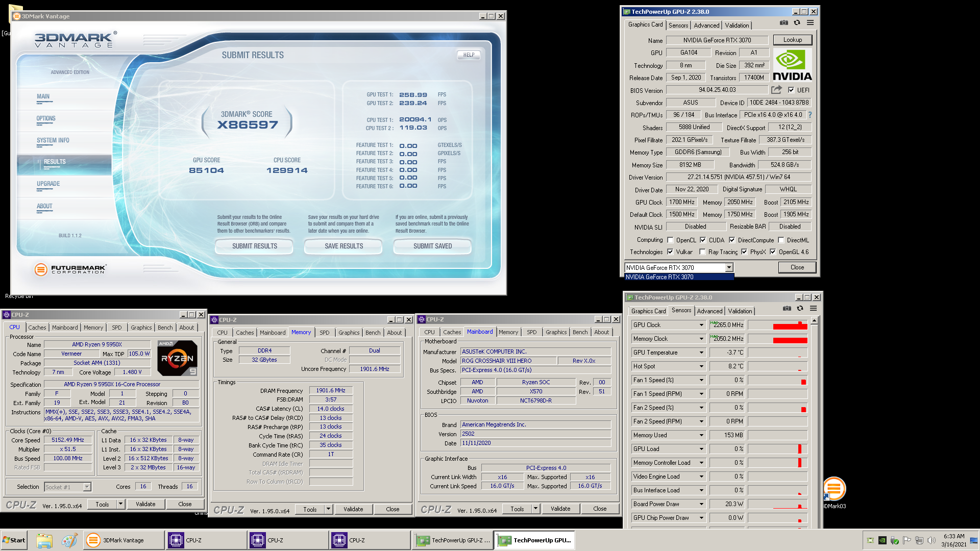Toggle the OpenGL 4.6 checkbox

773,252
